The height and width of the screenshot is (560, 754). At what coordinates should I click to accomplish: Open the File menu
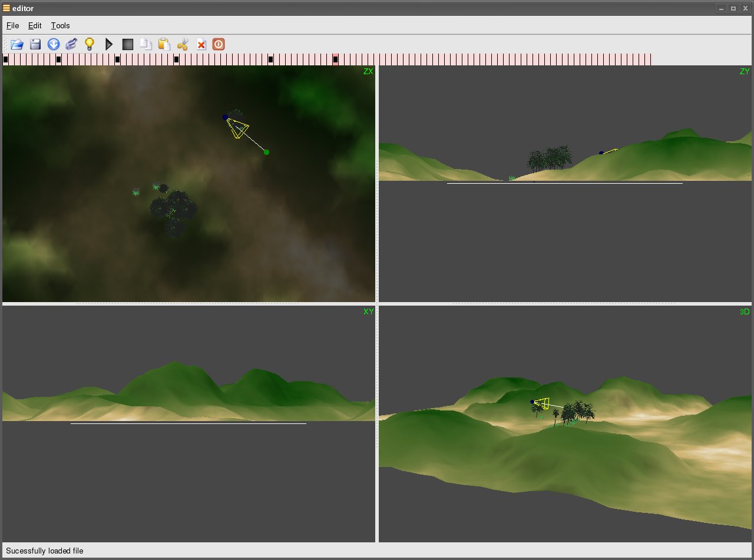point(12,25)
